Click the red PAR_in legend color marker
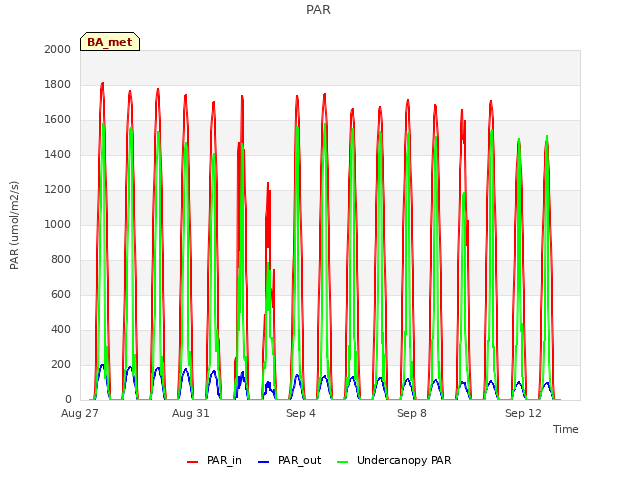Image resolution: width=640 pixels, height=480 pixels. (192, 462)
